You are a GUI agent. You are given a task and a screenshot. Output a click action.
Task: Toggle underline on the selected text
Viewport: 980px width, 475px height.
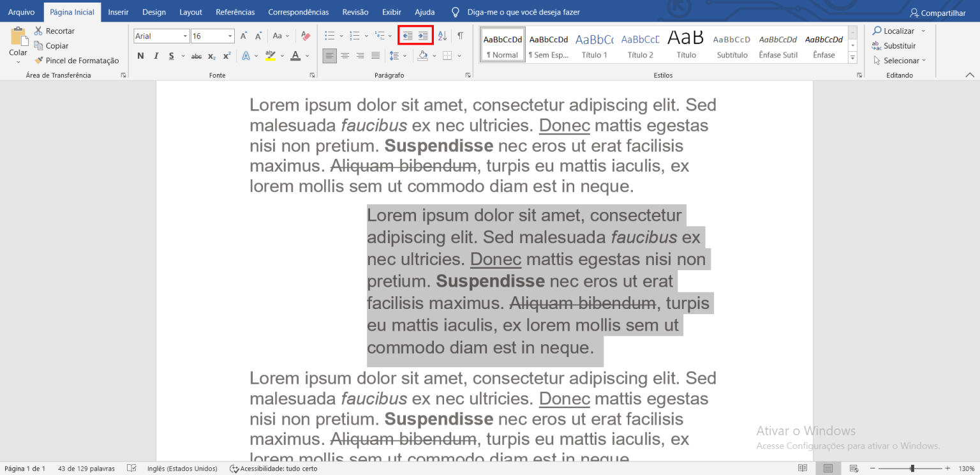170,56
